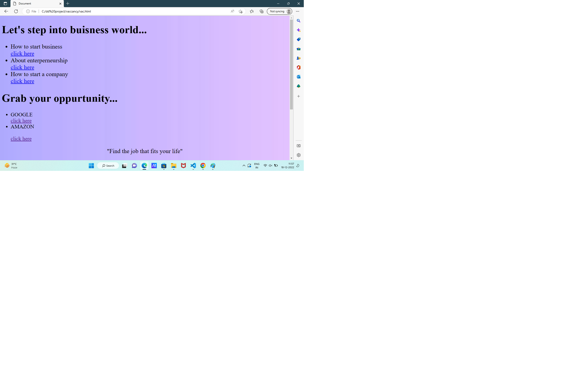Click the Read aloud icon in address bar
Image resolution: width=588 pixels, height=372 pixels.
pyautogui.click(x=232, y=11)
